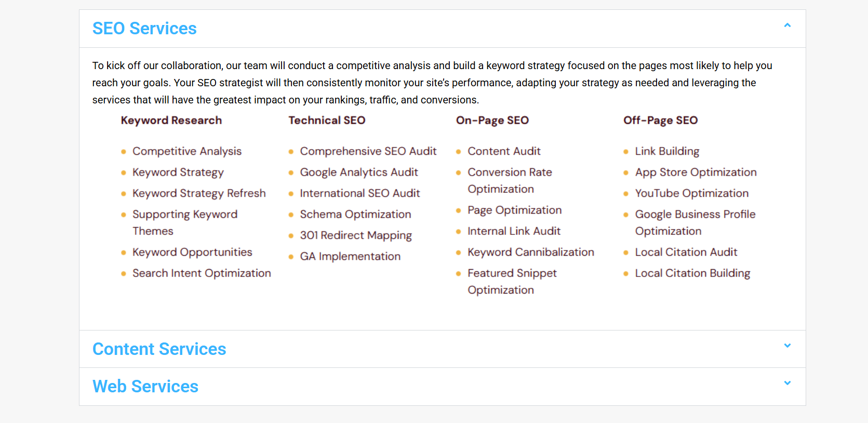Select App Store Optimization entry
The image size is (868, 423).
click(x=696, y=173)
